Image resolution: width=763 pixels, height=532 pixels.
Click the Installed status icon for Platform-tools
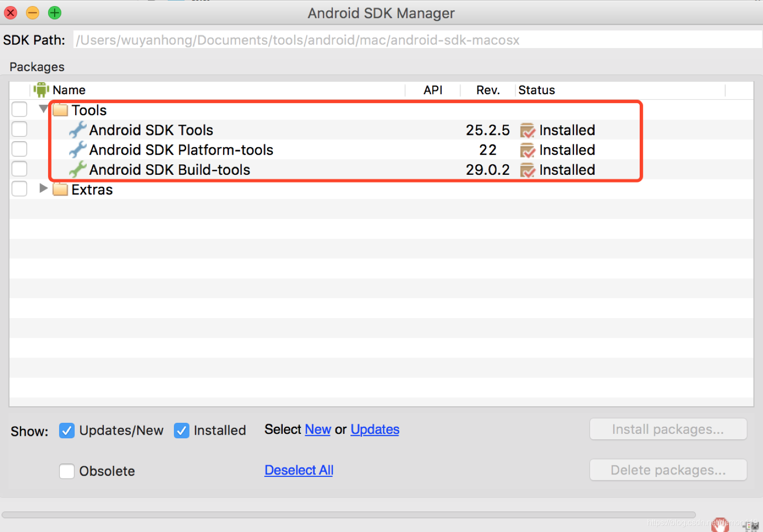tap(527, 150)
